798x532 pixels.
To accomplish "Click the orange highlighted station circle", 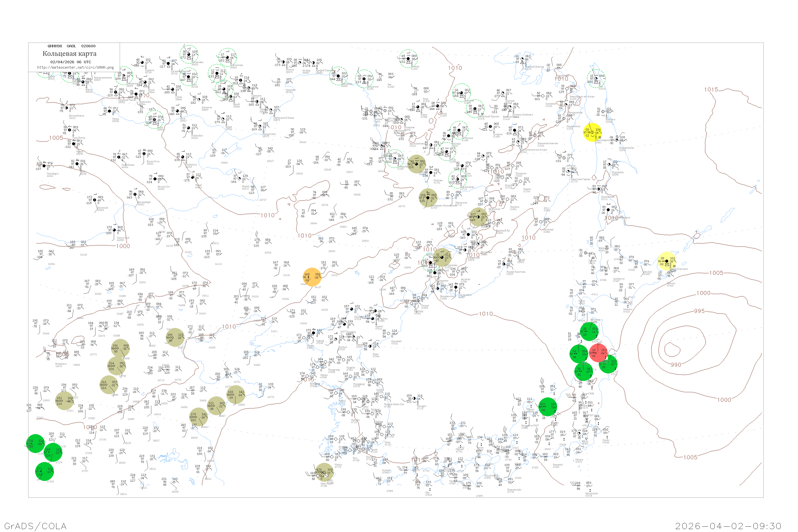I will pos(312,277).
